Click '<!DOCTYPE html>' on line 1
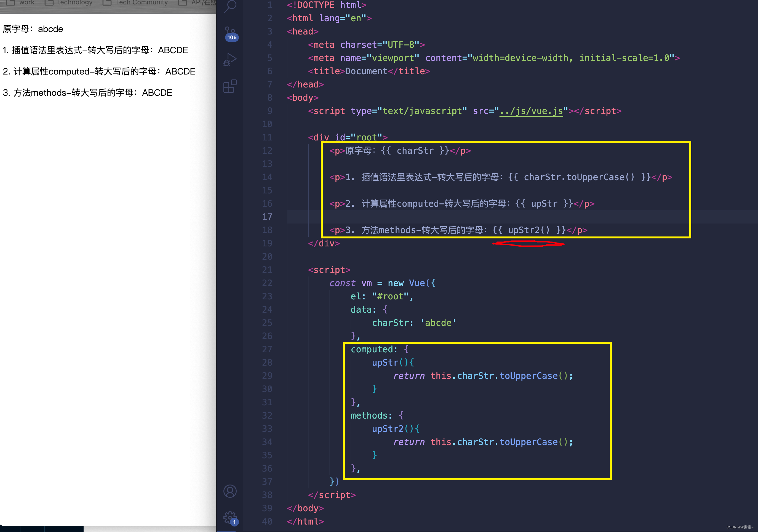758x532 pixels. [x=327, y=5]
